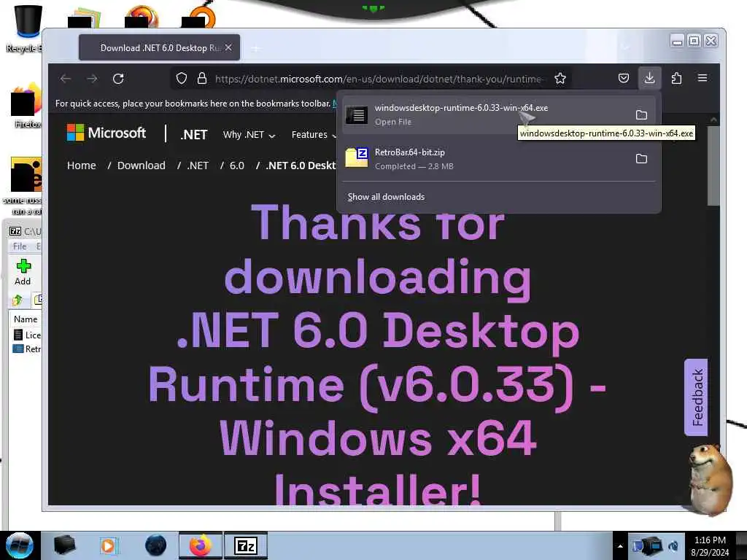This screenshot has height=560, width=747.
Task: Open the File menu in 7-Zip window
Action: click(x=20, y=246)
